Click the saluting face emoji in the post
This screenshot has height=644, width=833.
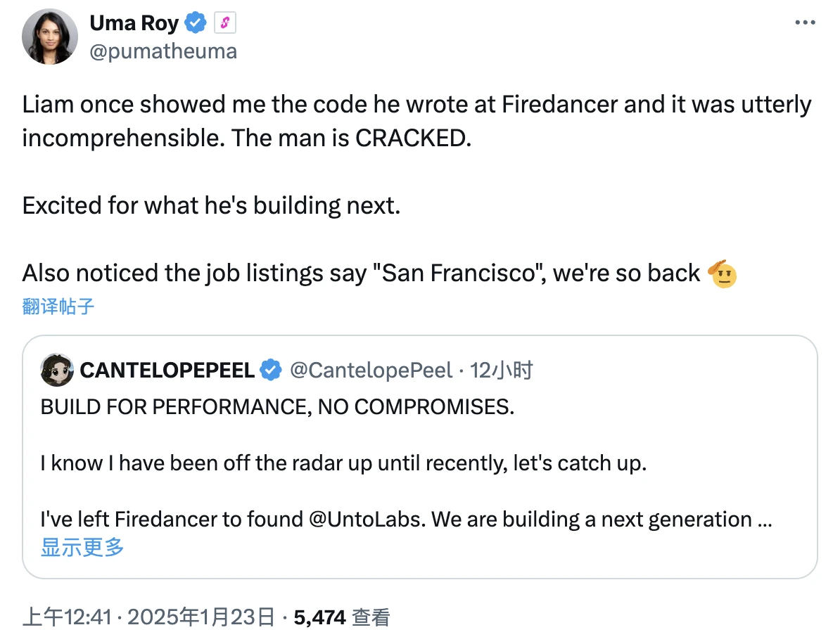[x=724, y=273]
